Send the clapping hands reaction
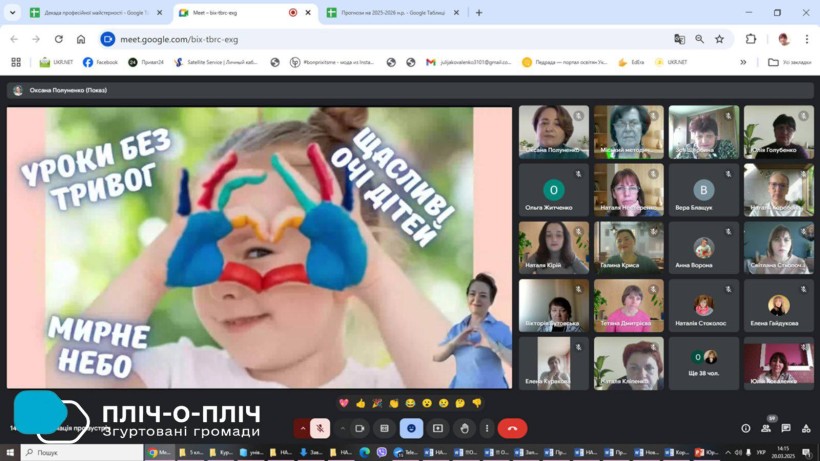The width and height of the screenshot is (820, 461). pyautogui.click(x=394, y=403)
